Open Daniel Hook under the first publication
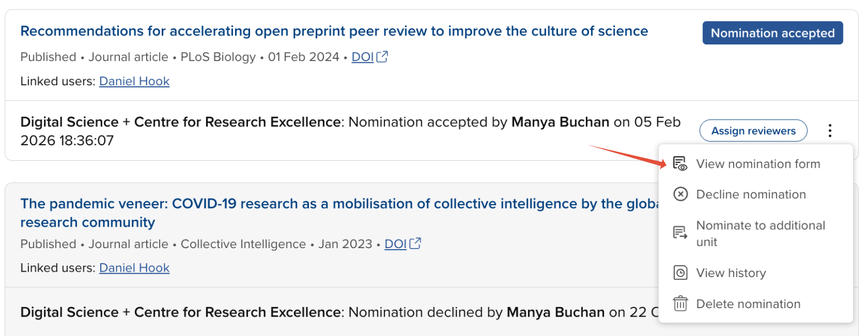The width and height of the screenshot is (868, 336). click(134, 81)
